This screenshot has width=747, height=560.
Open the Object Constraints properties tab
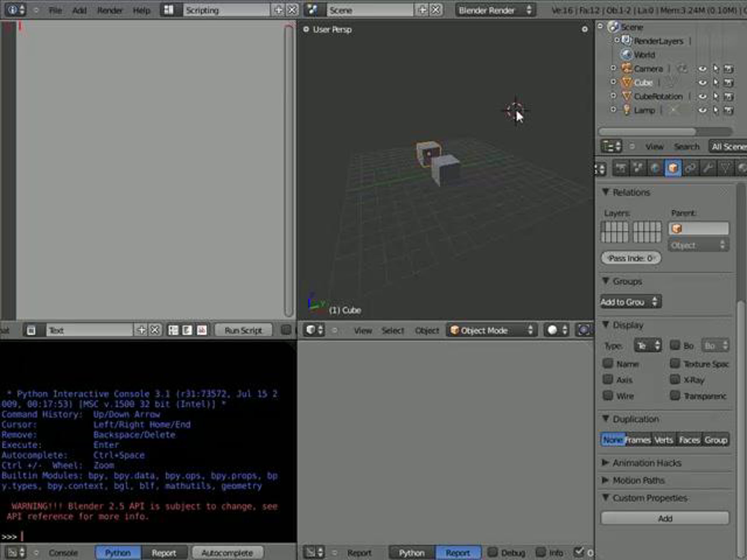[x=690, y=168]
